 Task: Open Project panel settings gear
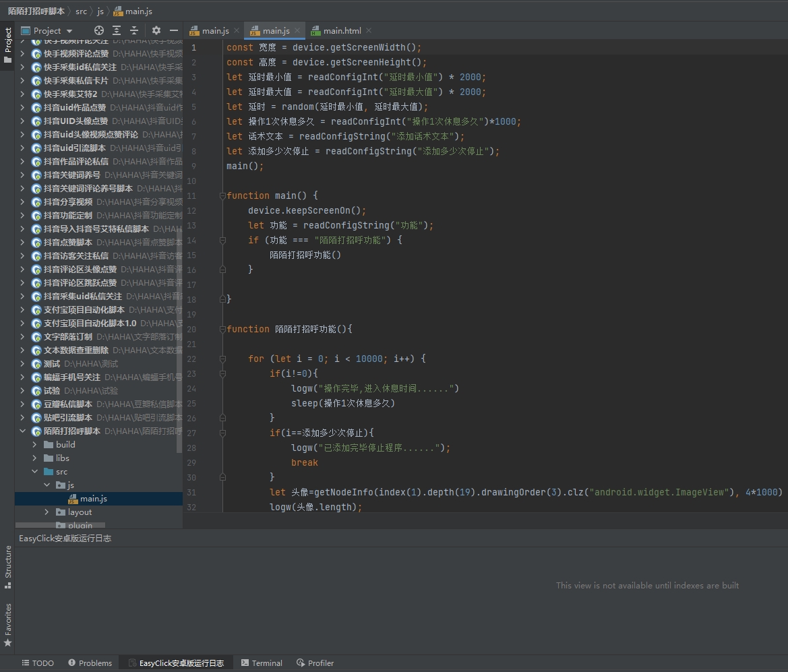point(156,30)
